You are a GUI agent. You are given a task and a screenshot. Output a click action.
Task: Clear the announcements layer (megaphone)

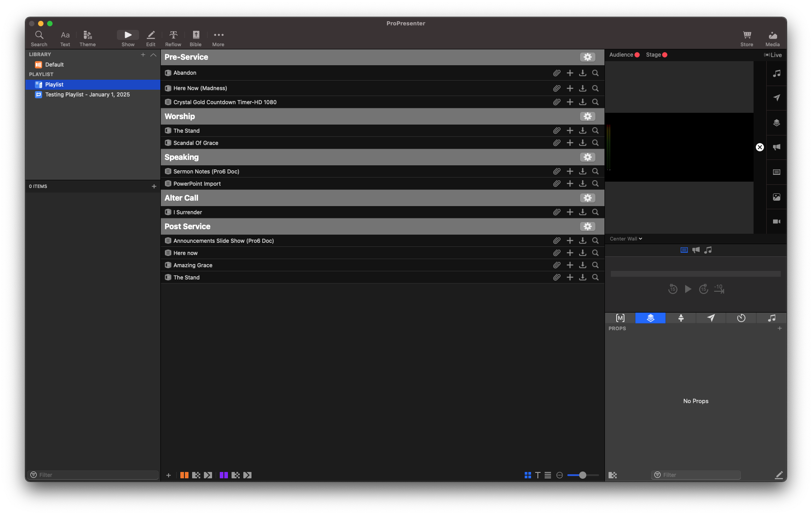click(777, 147)
